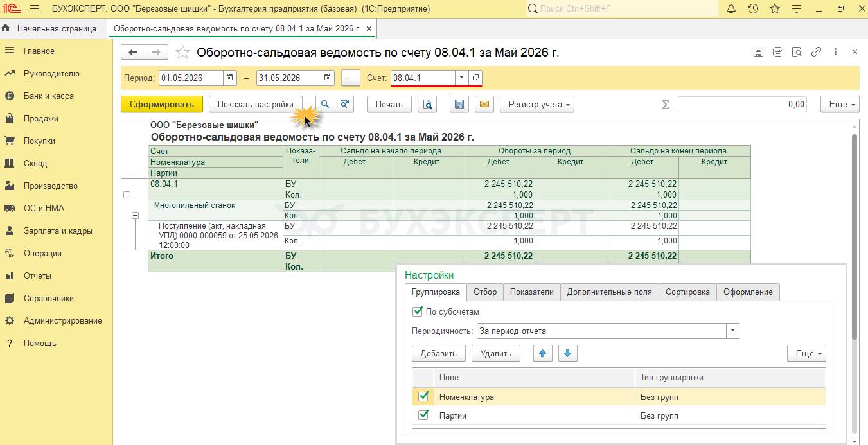The image size is (868, 445).
Task: Uncheck the Номенклатура grouping field
Action: [x=423, y=397]
